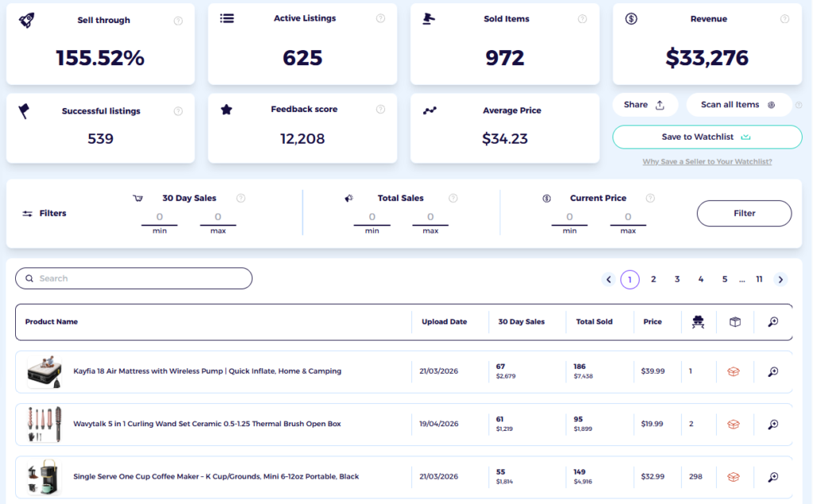Click the magnifier icon in Coffee Maker row

click(773, 477)
